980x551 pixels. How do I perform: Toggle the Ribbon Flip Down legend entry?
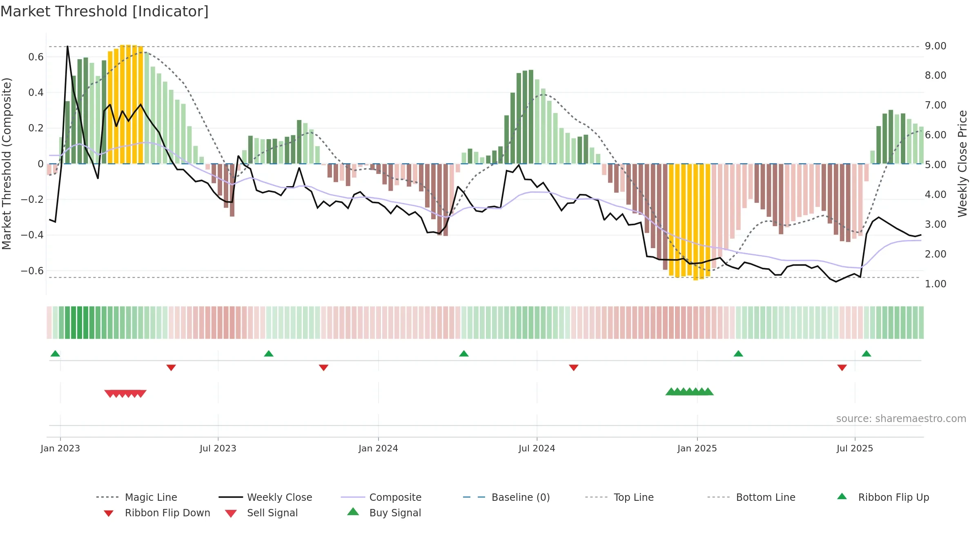pyautogui.click(x=156, y=513)
